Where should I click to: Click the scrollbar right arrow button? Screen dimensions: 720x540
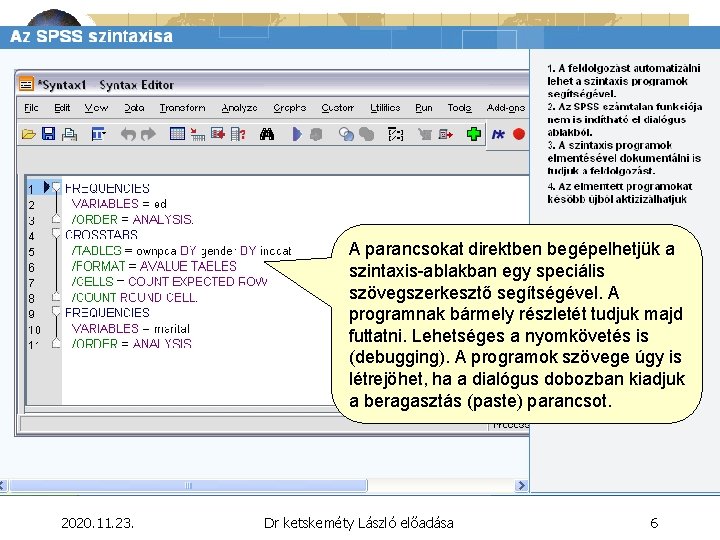click(x=521, y=485)
